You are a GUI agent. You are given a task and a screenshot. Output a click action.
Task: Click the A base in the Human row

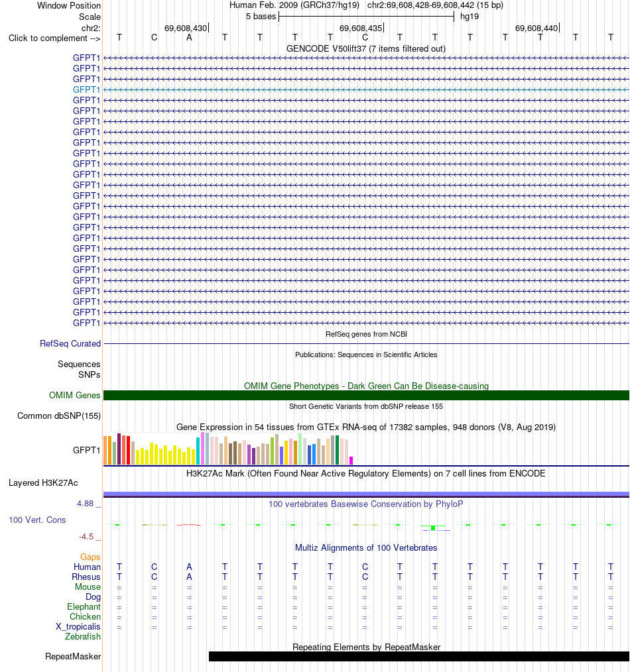(x=189, y=567)
